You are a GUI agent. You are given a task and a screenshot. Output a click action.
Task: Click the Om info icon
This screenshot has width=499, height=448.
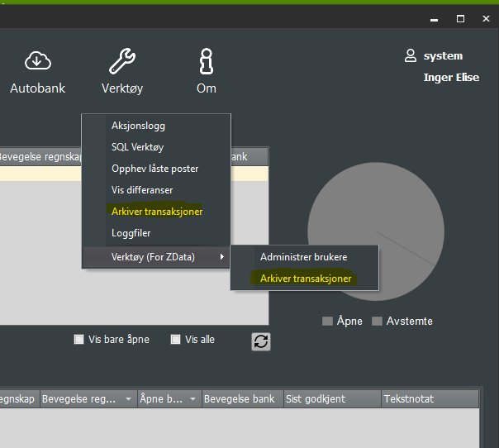(x=206, y=60)
